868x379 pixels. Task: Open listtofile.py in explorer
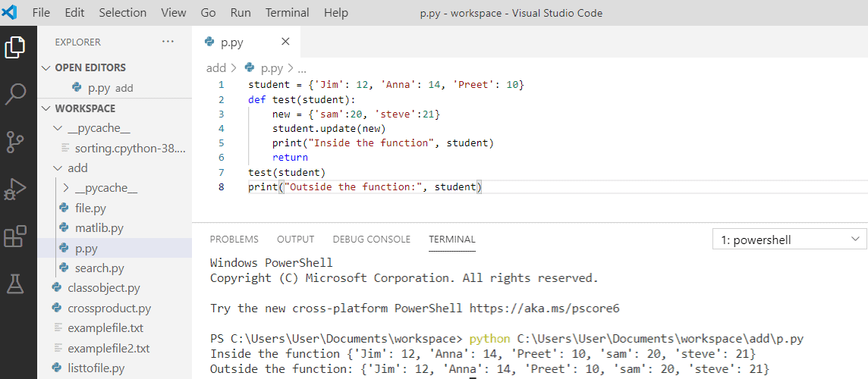click(x=115, y=368)
